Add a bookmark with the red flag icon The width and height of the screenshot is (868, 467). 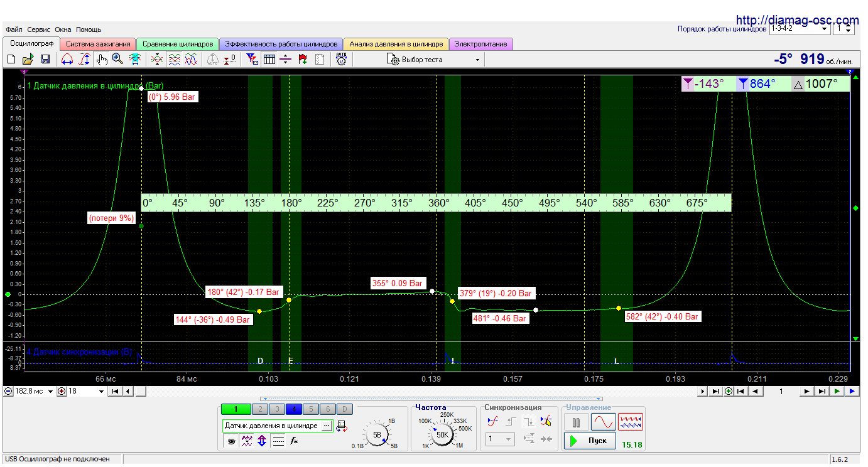303,60
